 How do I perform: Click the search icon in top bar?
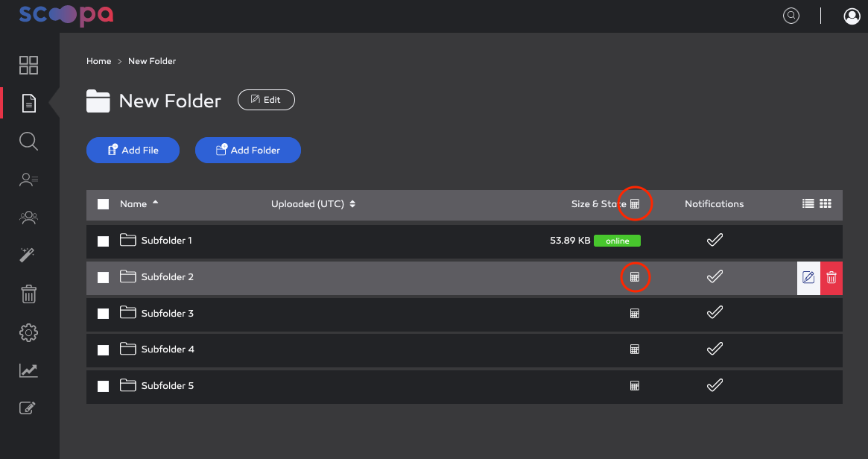(791, 16)
